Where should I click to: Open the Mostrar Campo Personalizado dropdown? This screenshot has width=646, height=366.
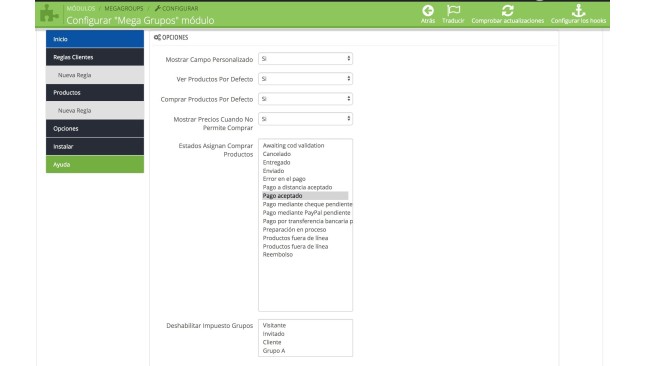point(305,59)
